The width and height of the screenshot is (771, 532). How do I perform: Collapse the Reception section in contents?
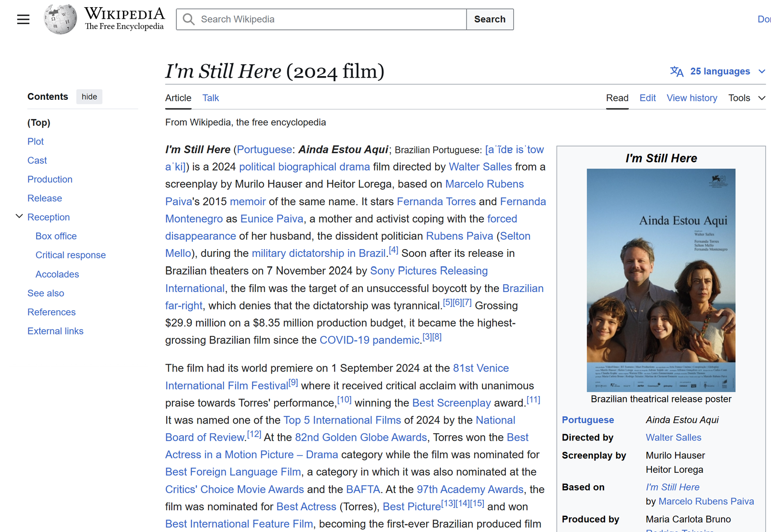19,216
